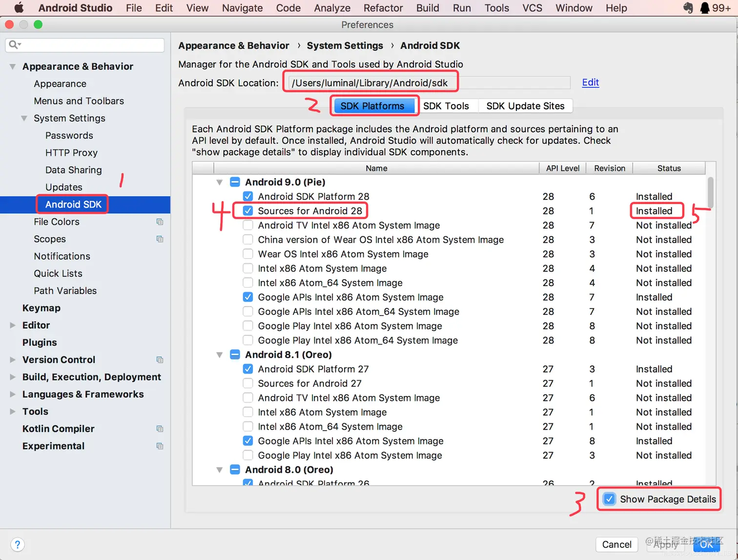Check Sources for Android 27
This screenshot has height=560, width=738.
pos(248,383)
